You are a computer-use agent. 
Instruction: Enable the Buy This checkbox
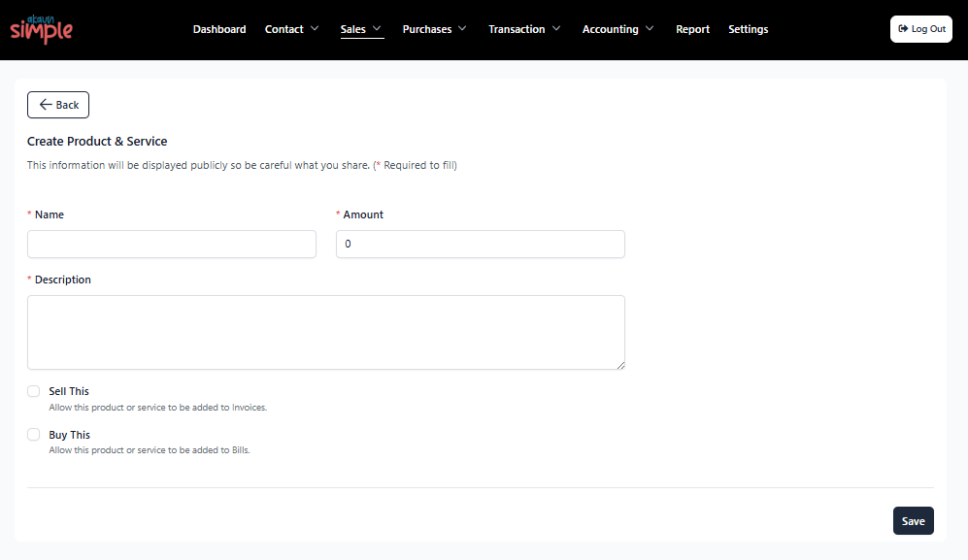click(33, 435)
